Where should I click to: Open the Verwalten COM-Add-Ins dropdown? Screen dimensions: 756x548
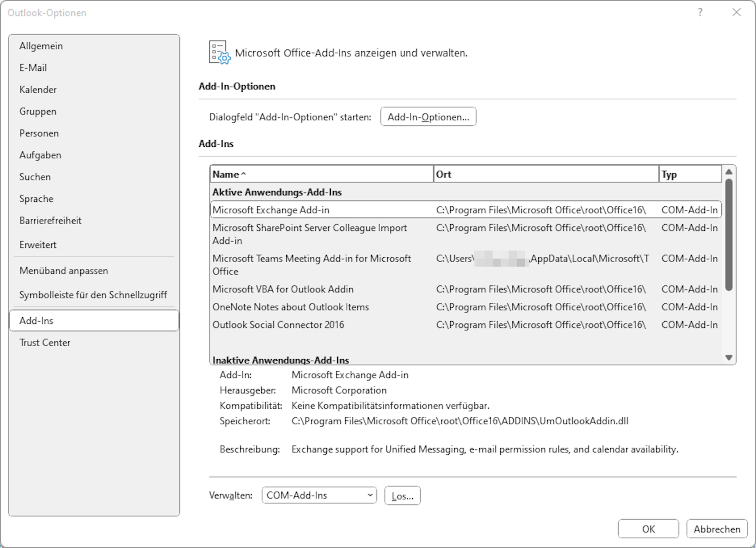319,495
